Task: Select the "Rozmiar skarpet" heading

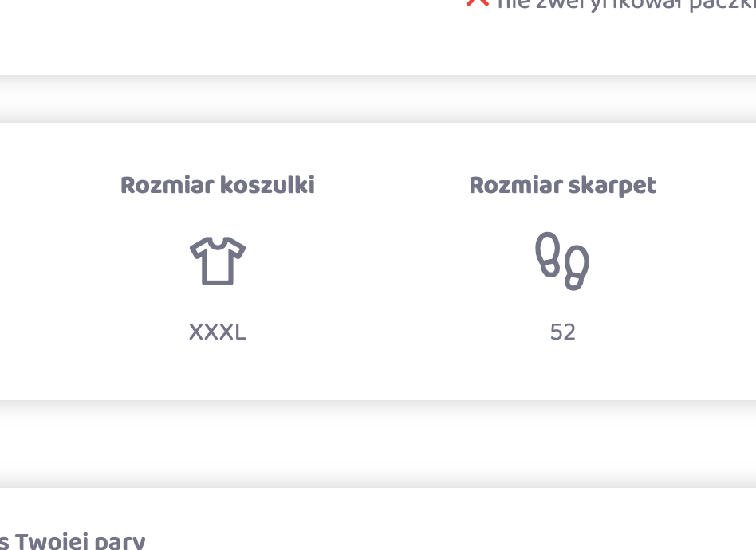Action: pos(562,186)
